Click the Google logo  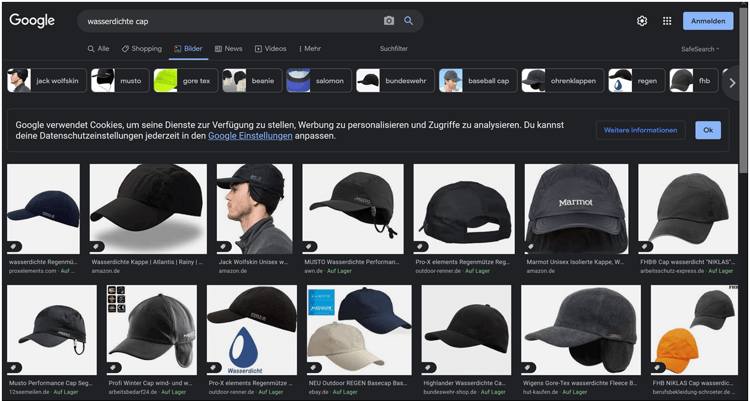point(32,21)
